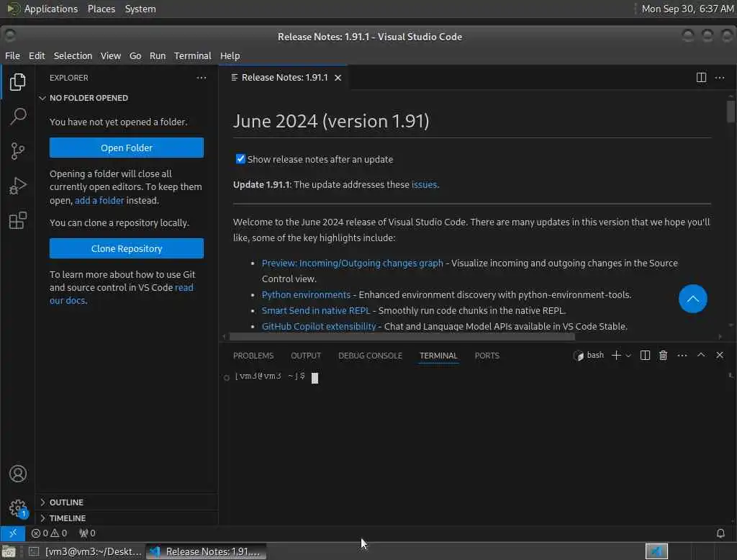Image resolution: width=737 pixels, height=560 pixels.
Task: Open GitHub Copilot extensibility link
Action: pos(319,326)
